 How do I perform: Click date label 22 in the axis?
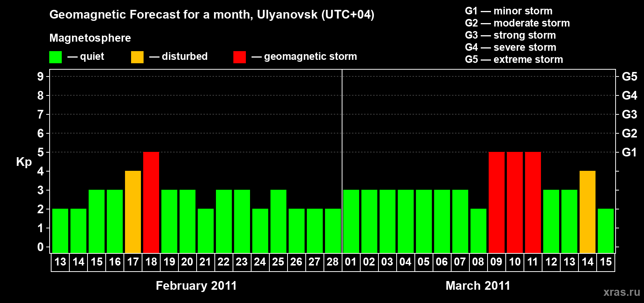224,262
